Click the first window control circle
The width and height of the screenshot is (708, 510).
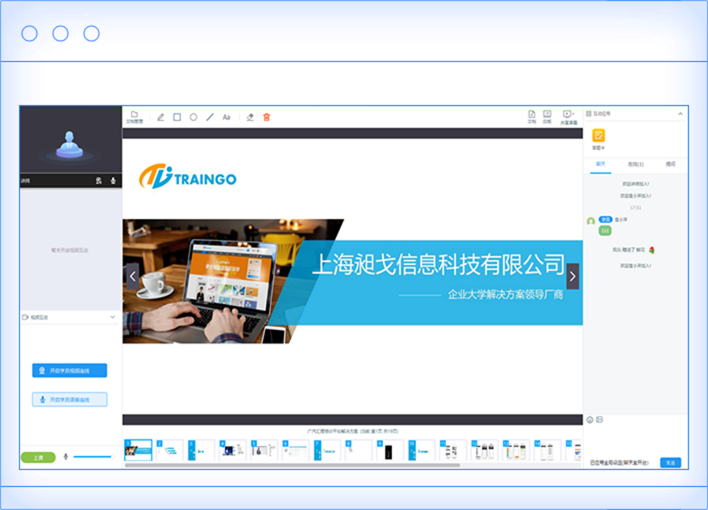(x=29, y=33)
